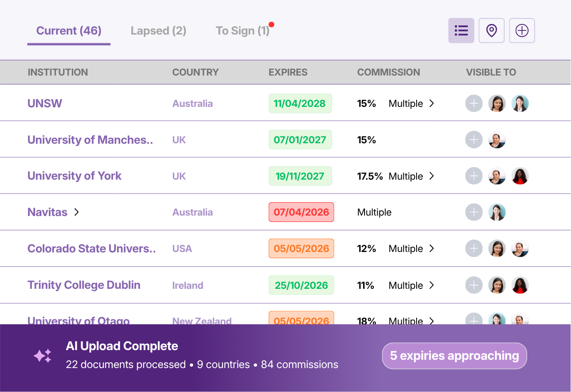Image resolution: width=571 pixels, height=392 pixels.
Task: Open the To Sign tab with notification
Action: (243, 30)
